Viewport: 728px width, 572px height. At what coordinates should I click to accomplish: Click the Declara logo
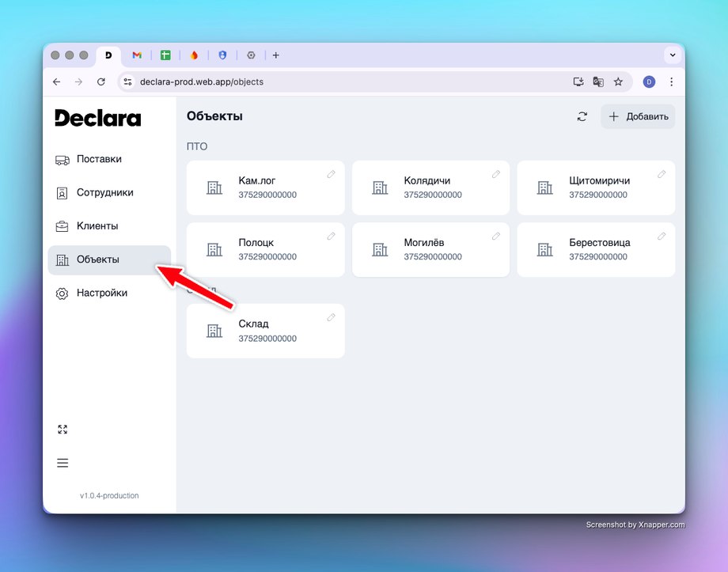click(x=98, y=118)
